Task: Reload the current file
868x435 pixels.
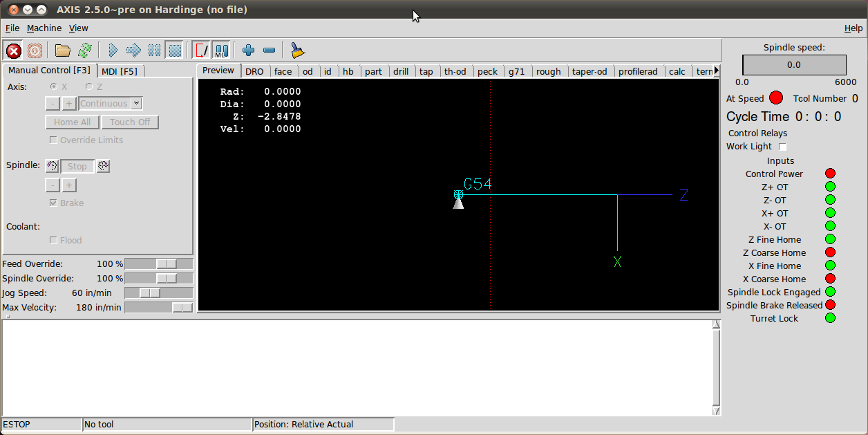Action: point(84,50)
